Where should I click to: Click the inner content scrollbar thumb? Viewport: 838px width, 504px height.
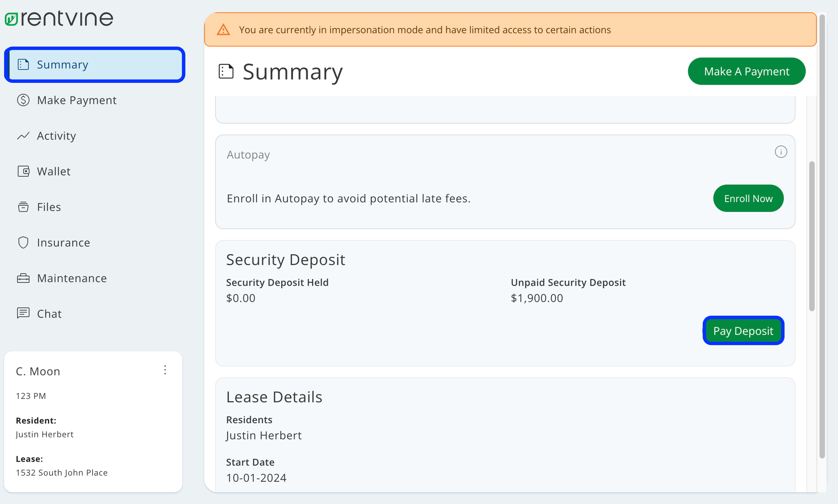click(812, 235)
